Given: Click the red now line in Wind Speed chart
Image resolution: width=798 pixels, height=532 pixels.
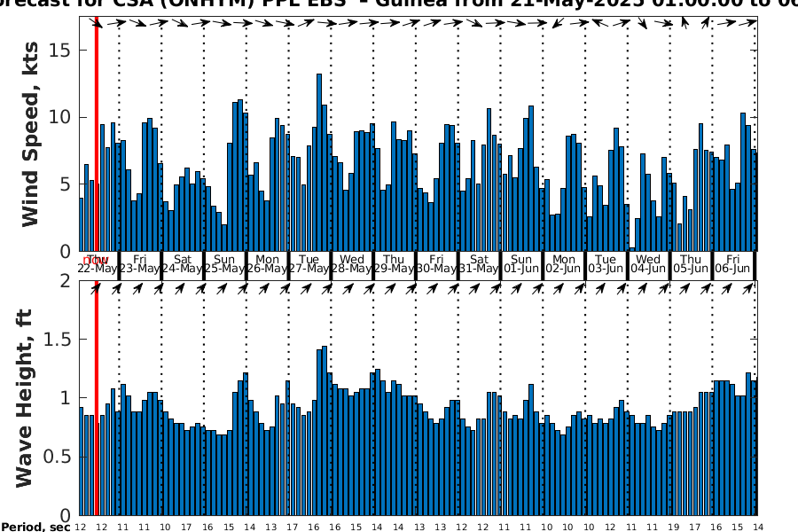Looking at the screenshot, I should pos(96,133).
